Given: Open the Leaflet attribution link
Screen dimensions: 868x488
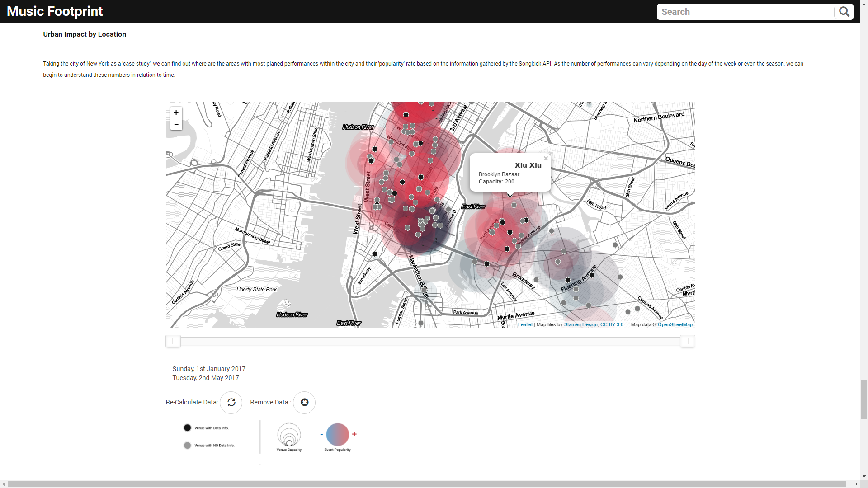Looking at the screenshot, I should tap(525, 324).
